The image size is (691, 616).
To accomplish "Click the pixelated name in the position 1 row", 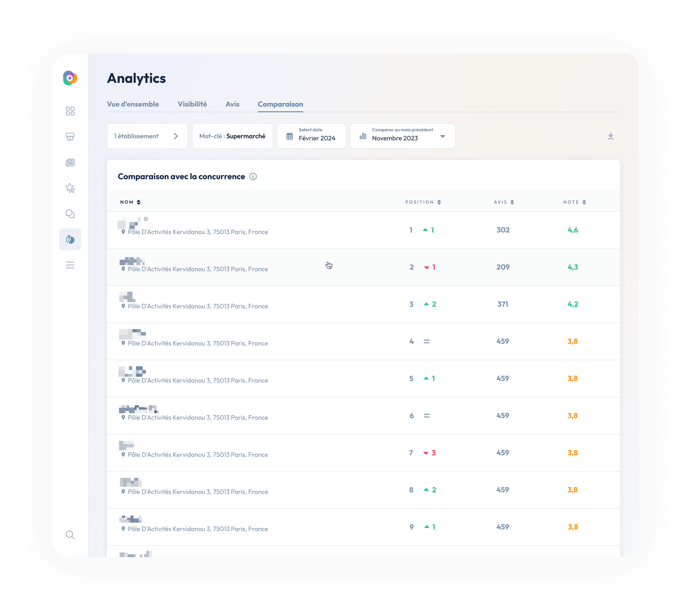I will coord(135,223).
